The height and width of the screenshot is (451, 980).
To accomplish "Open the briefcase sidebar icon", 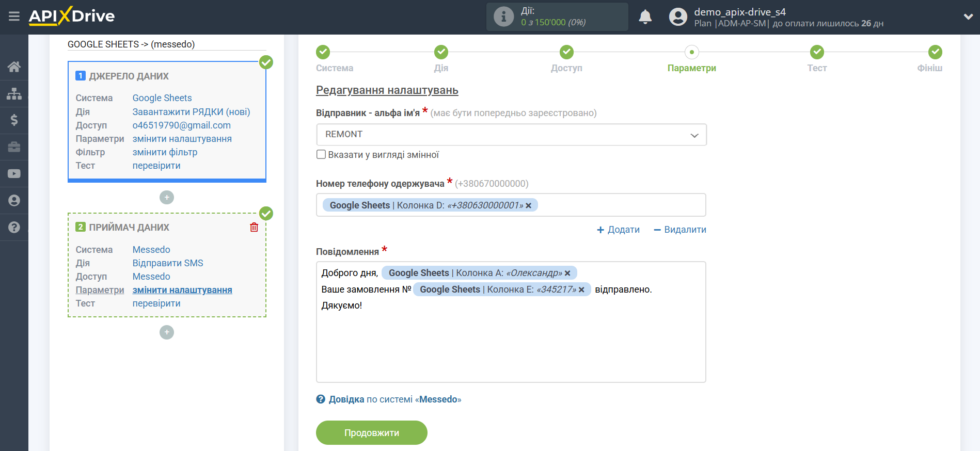I will [x=14, y=147].
